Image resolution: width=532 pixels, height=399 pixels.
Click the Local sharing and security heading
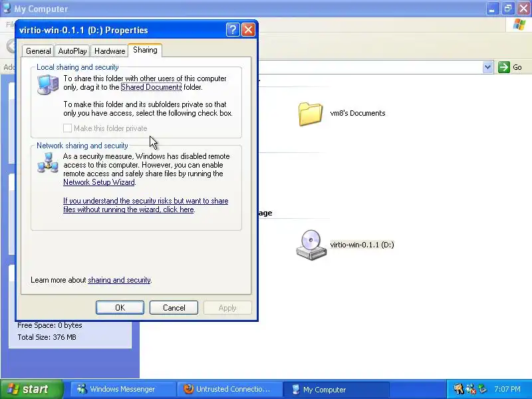pyautogui.click(x=78, y=67)
